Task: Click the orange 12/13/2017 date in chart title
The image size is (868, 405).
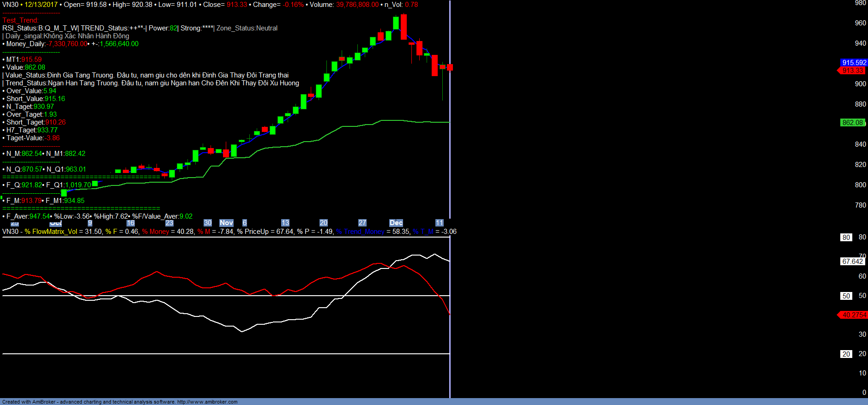Action: coord(41,5)
